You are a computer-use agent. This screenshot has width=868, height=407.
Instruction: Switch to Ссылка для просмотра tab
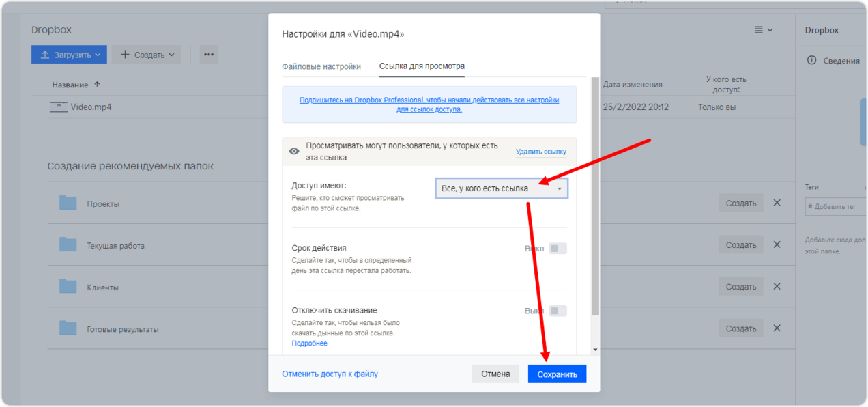click(422, 66)
